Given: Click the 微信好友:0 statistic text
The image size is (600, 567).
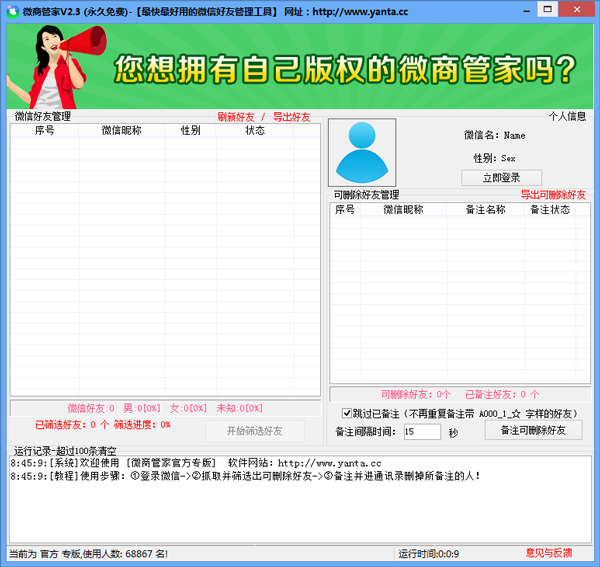Looking at the screenshot, I should 91,408.
